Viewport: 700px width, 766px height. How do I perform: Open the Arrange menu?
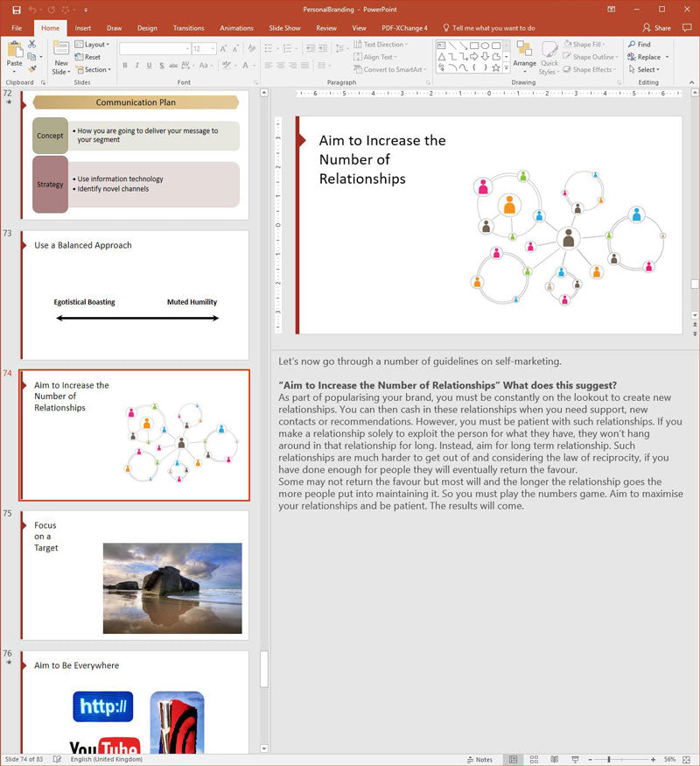click(x=524, y=56)
